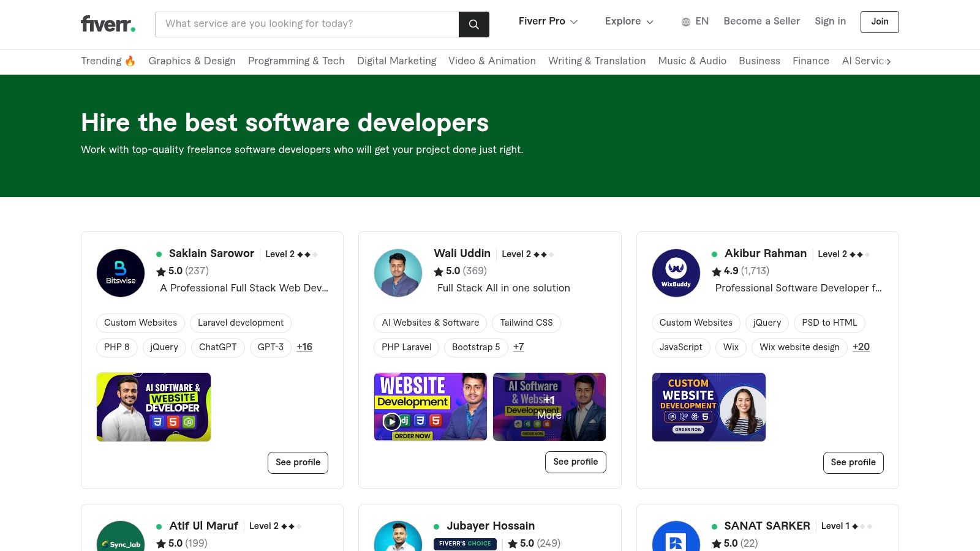The height and width of the screenshot is (551, 980).
Task: Click Saklain Sarowor's Bitswise avatar
Action: point(120,273)
